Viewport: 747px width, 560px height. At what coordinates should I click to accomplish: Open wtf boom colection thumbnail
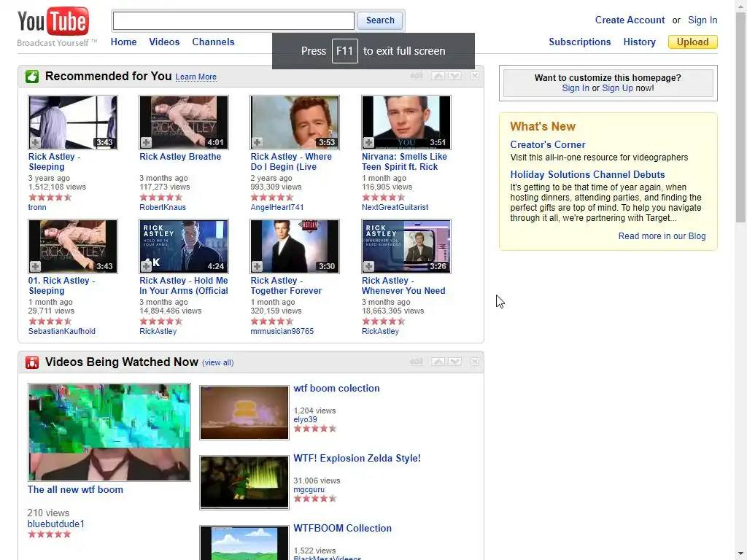click(x=244, y=413)
